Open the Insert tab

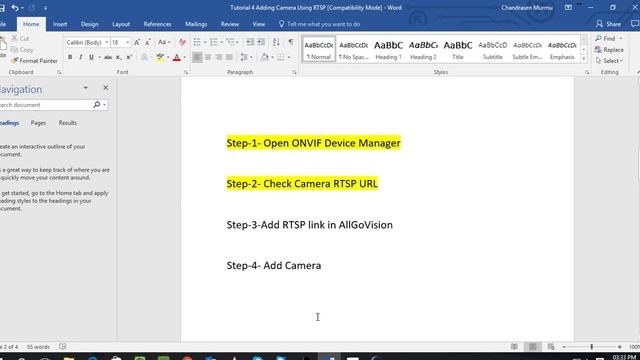60,24
